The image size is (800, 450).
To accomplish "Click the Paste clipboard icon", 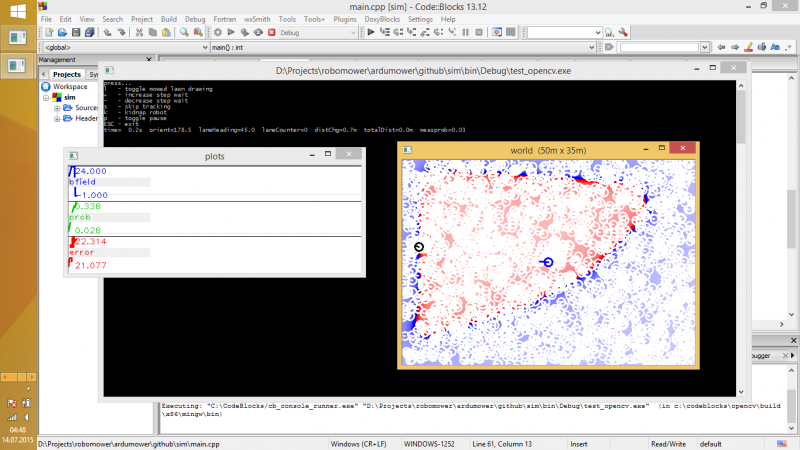I will coord(166,33).
